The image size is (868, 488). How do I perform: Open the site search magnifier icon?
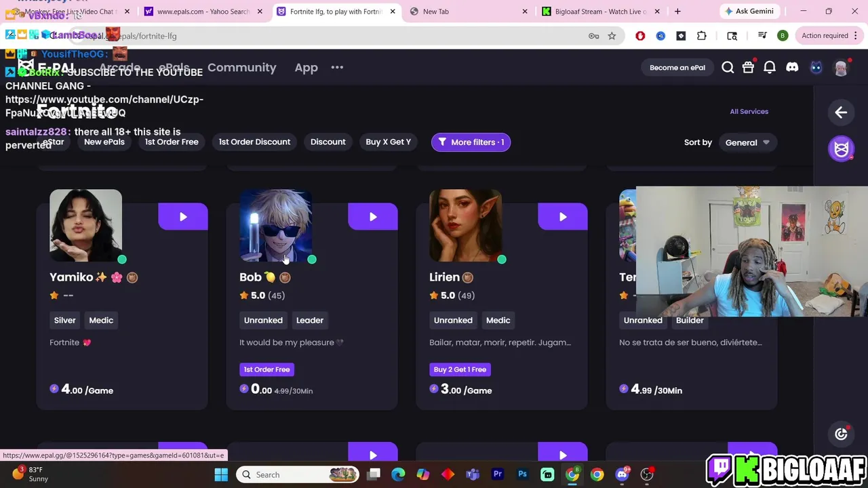point(728,67)
